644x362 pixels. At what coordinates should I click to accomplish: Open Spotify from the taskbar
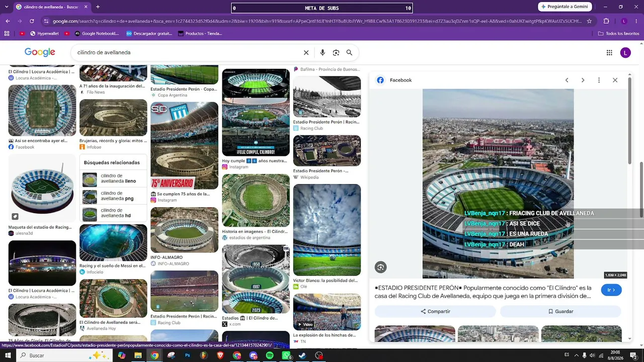(x=270, y=355)
